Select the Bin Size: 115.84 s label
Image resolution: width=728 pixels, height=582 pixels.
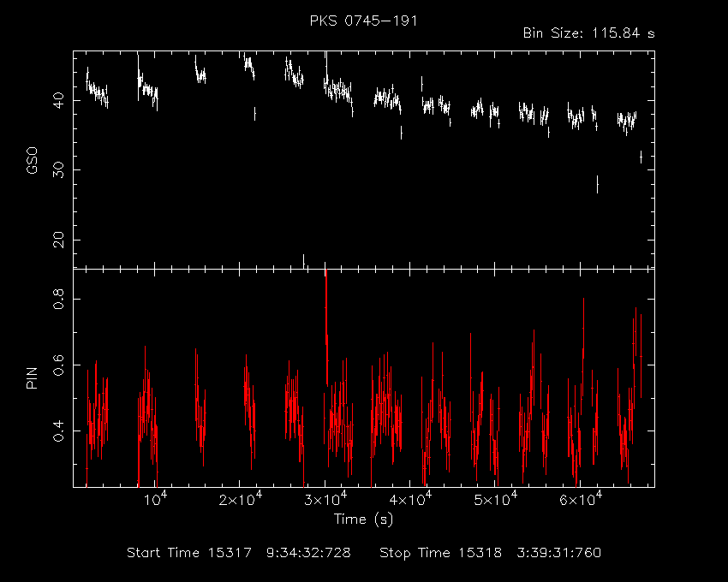coord(588,33)
